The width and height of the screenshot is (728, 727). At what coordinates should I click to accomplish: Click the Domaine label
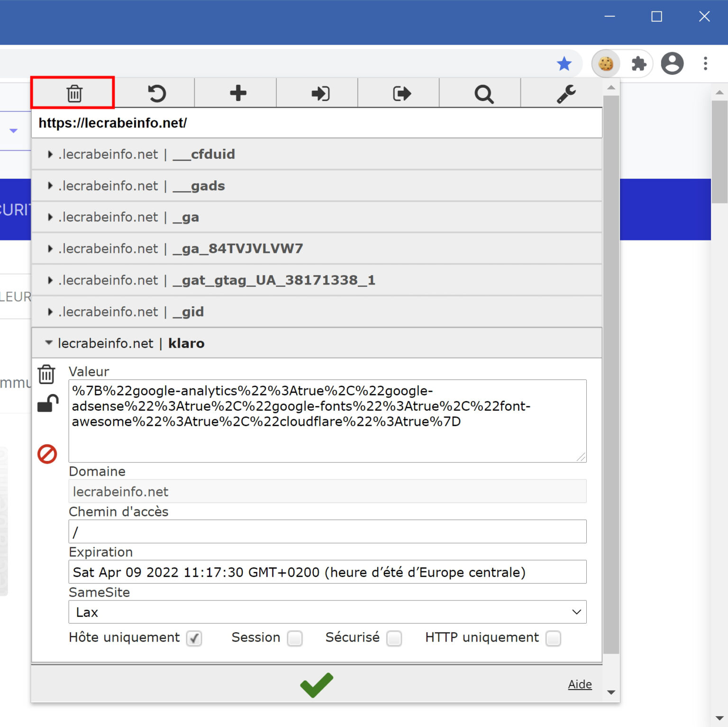pos(97,471)
